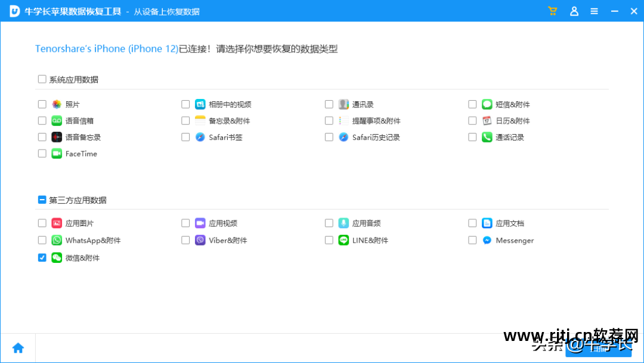Collapse the 第三方应用数据 section

(42, 200)
